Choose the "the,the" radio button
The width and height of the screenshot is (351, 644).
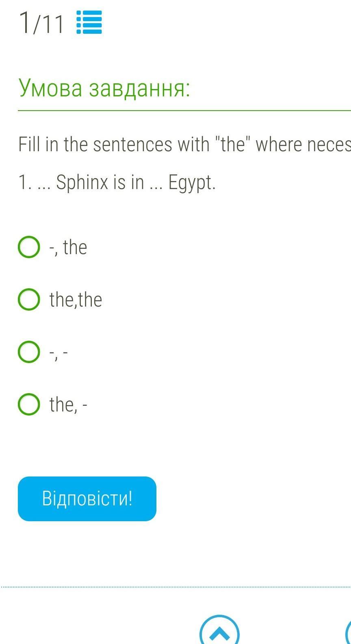tap(29, 300)
